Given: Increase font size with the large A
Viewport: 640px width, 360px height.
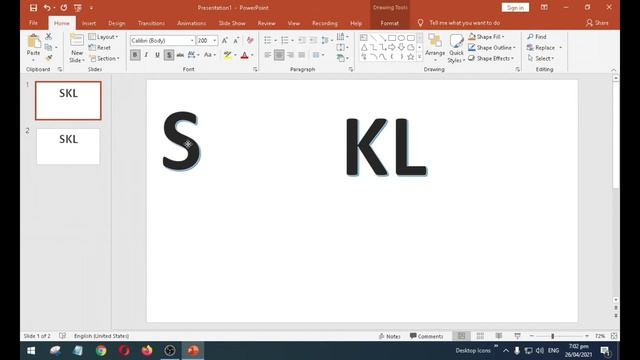Looking at the screenshot, I should point(224,40).
